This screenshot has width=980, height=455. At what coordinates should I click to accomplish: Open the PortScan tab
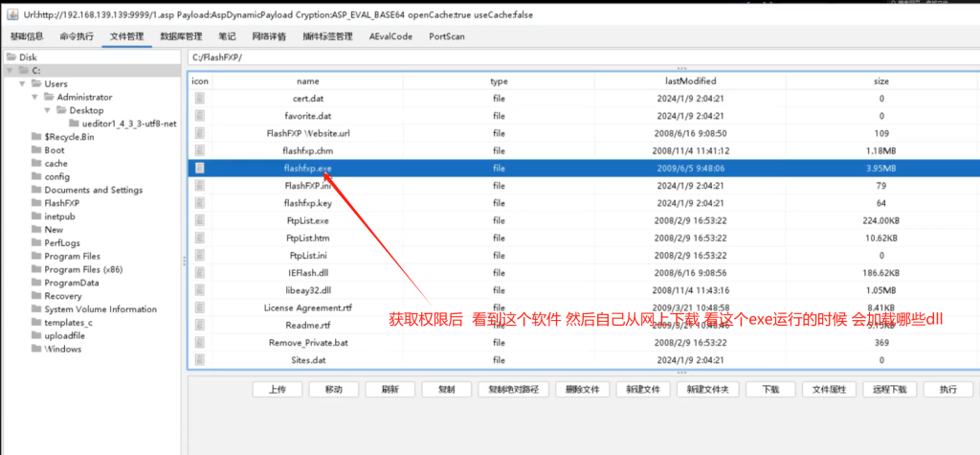[447, 36]
